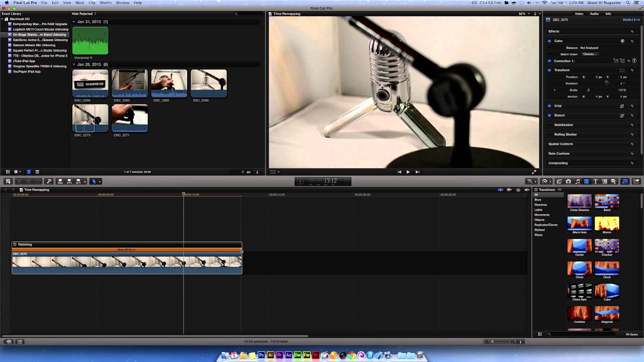Enable the Stabilization checkbox
644x362 pixels.
(549, 125)
